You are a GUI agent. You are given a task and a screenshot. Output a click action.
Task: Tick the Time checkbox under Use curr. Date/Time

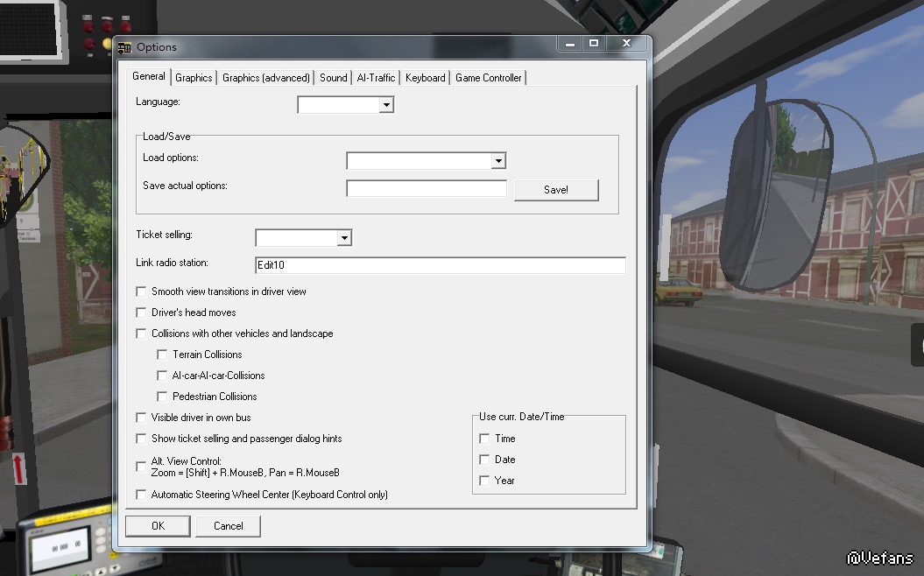[484, 439]
